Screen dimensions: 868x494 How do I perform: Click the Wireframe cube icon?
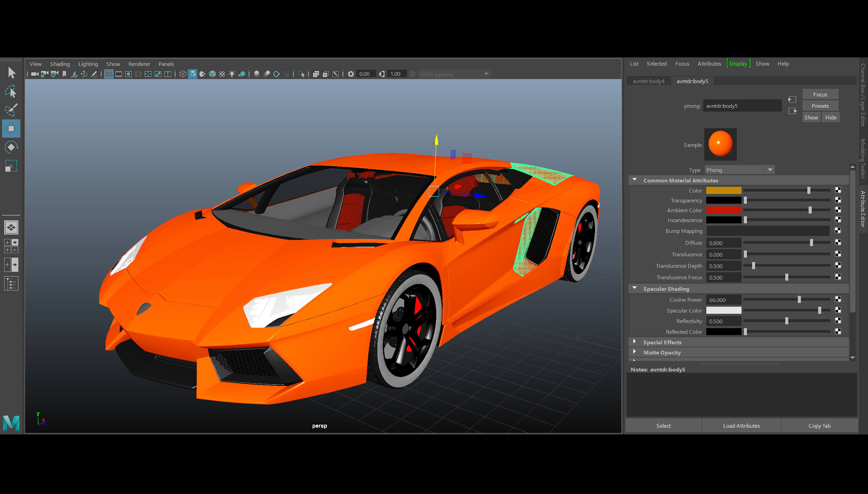pyautogui.click(x=183, y=74)
